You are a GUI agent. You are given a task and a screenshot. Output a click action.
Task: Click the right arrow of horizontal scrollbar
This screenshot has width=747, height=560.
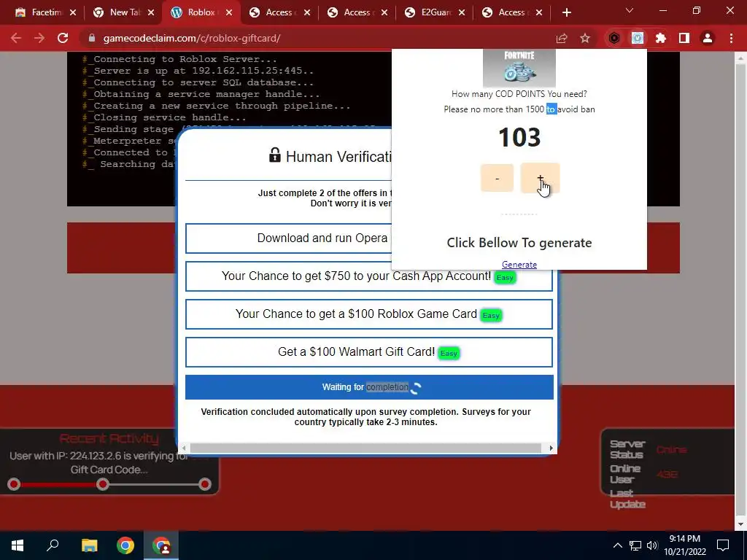pyautogui.click(x=551, y=448)
